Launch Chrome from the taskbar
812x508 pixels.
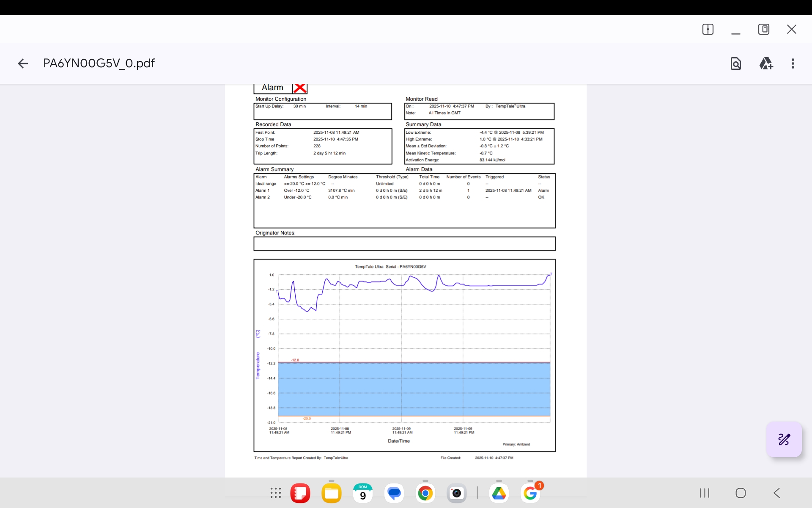click(425, 493)
